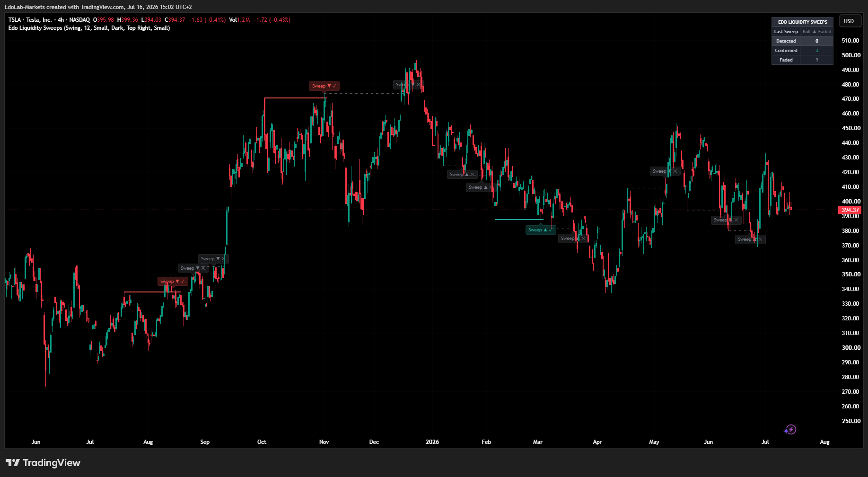Click the 470.00 price axis label
The width and height of the screenshot is (868, 477).
tap(850, 99)
